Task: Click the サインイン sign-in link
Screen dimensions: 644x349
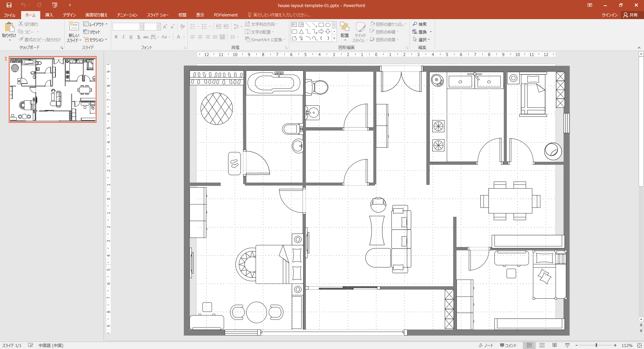Action: (x=609, y=15)
